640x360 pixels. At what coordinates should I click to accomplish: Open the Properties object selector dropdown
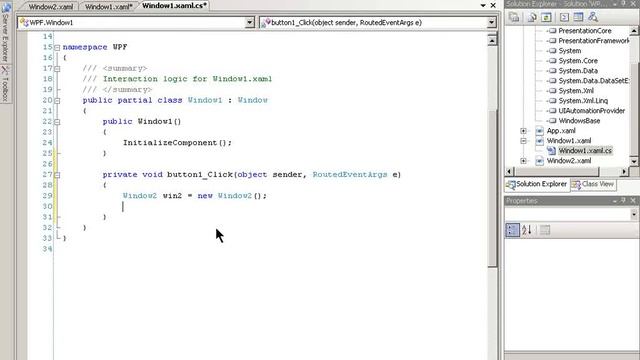pos(633,214)
